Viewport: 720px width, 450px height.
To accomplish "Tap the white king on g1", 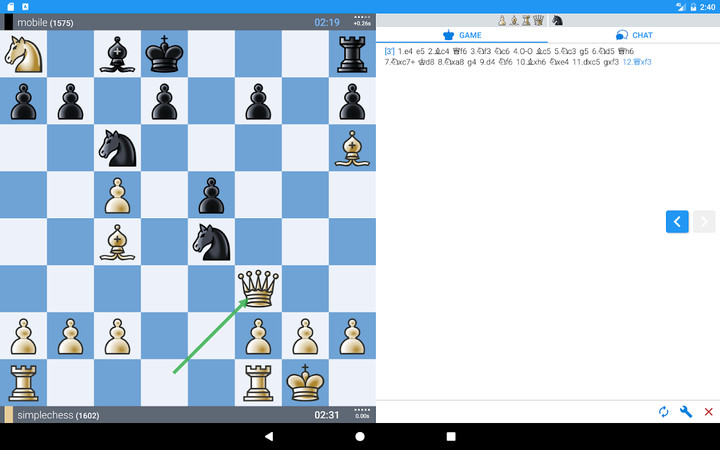I will click(305, 383).
